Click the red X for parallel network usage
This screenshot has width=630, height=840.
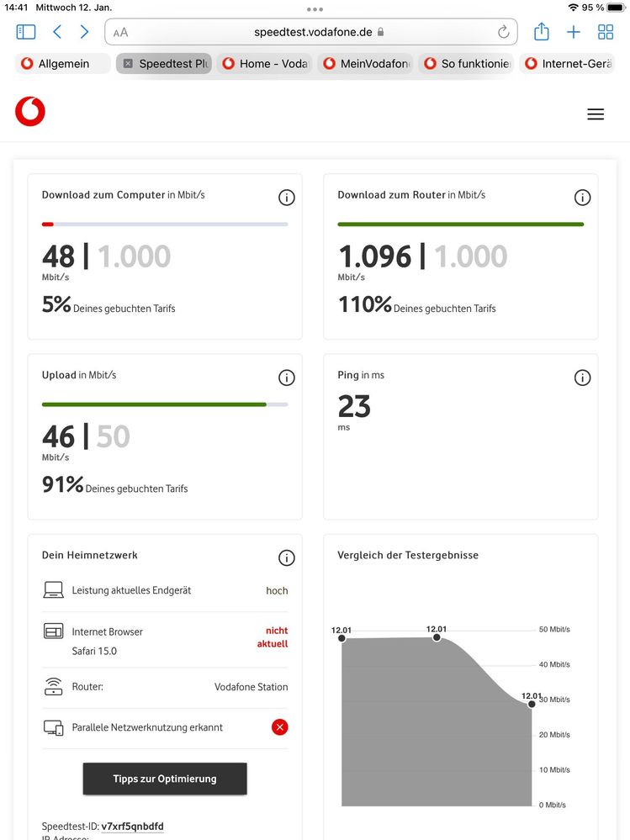279,727
